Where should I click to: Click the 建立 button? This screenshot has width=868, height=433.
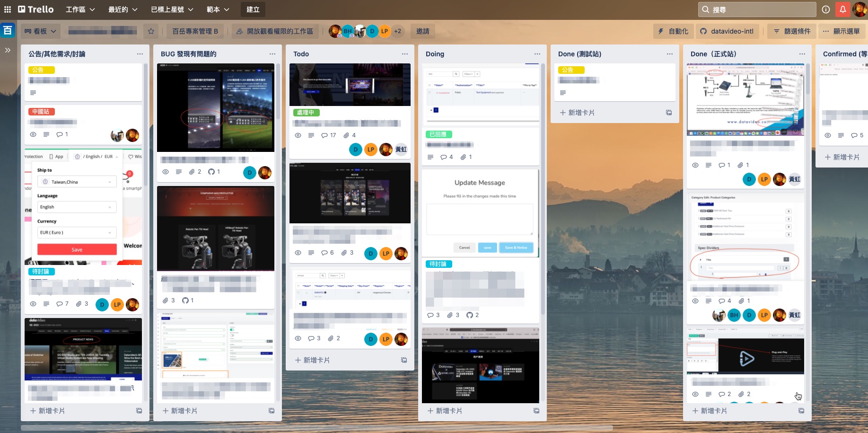(253, 9)
